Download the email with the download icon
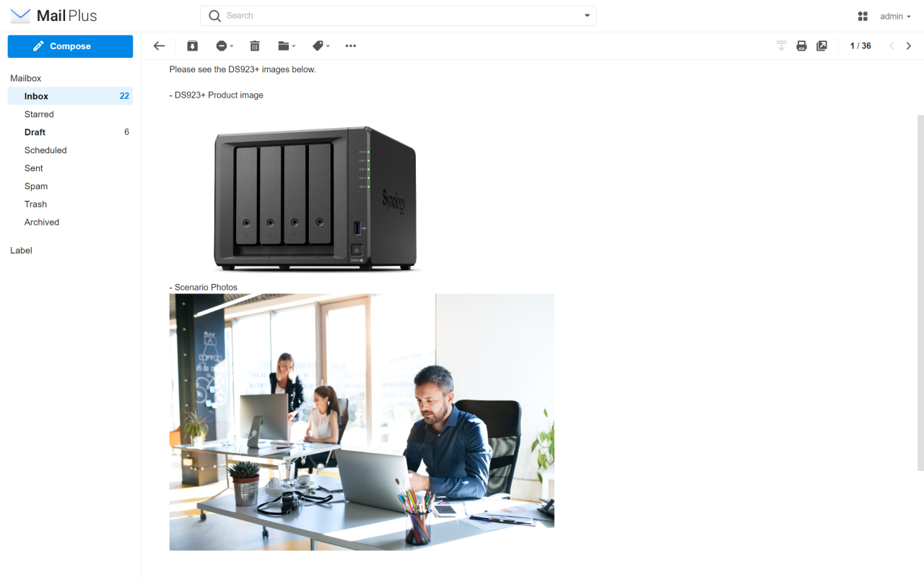924x578 pixels. coord(780,46)
